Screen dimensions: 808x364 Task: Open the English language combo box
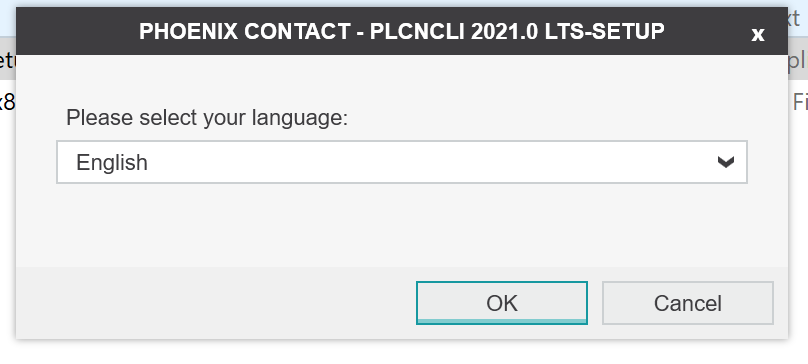tap(401, 162)
